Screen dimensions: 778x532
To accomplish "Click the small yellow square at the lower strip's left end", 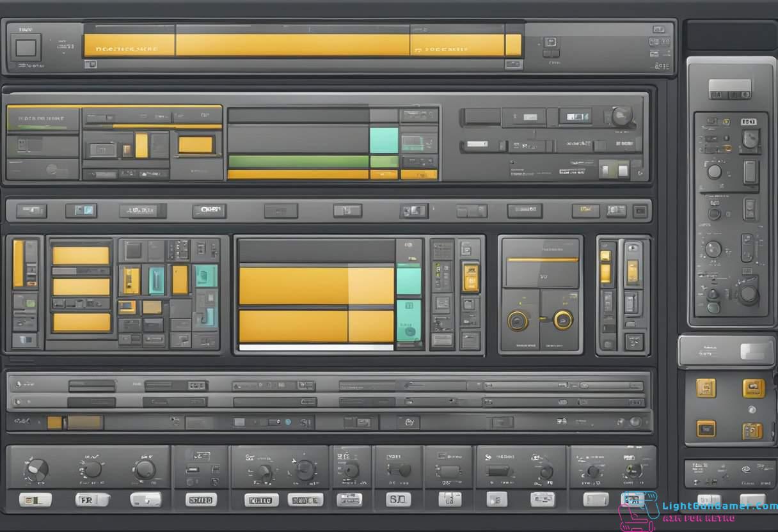I will click(54, 422).
